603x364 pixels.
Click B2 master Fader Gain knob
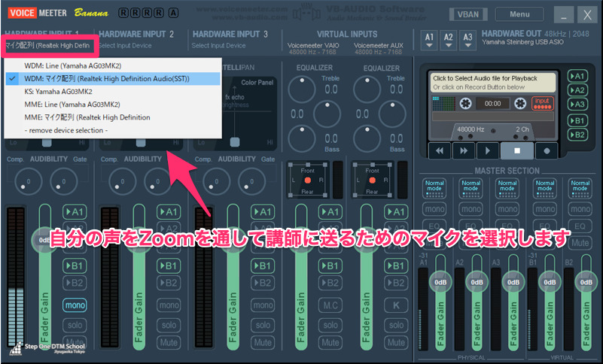586,282
